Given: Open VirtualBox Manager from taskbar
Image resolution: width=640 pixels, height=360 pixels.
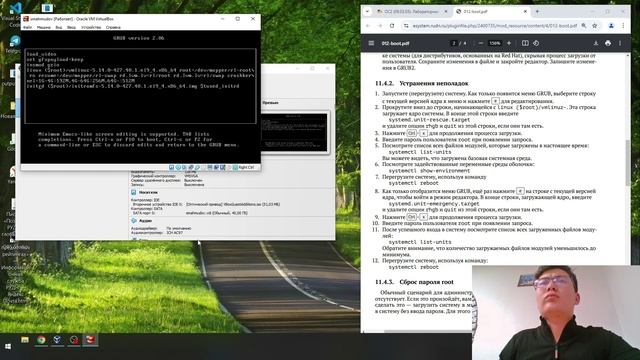Looking at the screenshot, I should pyautogui.click(x=58, y=340).
